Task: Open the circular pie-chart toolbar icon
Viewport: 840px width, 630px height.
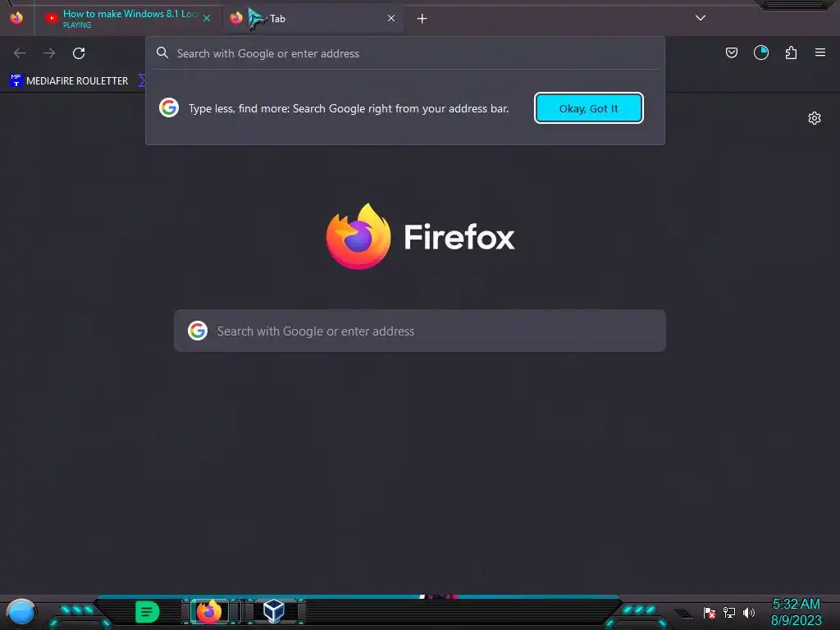Action: (x=761, y=52)
